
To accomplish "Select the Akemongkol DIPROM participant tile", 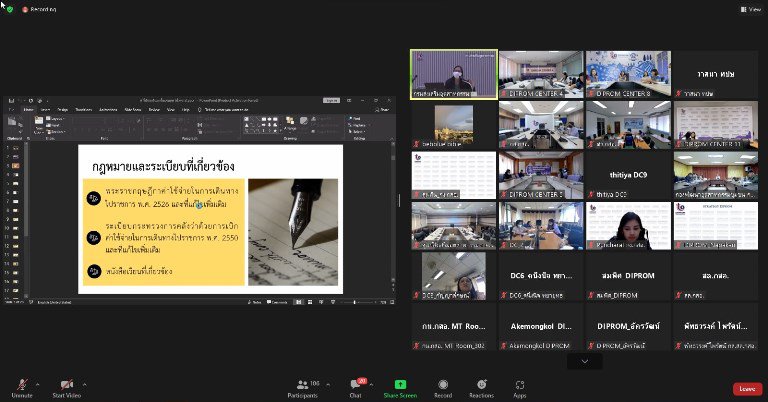I will [x=541, y=326].
